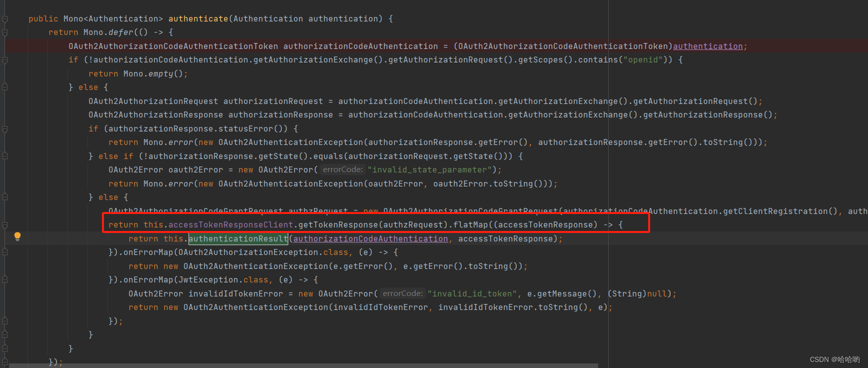Click 'oauth2Error' variable declaration name

pos(196,170)
